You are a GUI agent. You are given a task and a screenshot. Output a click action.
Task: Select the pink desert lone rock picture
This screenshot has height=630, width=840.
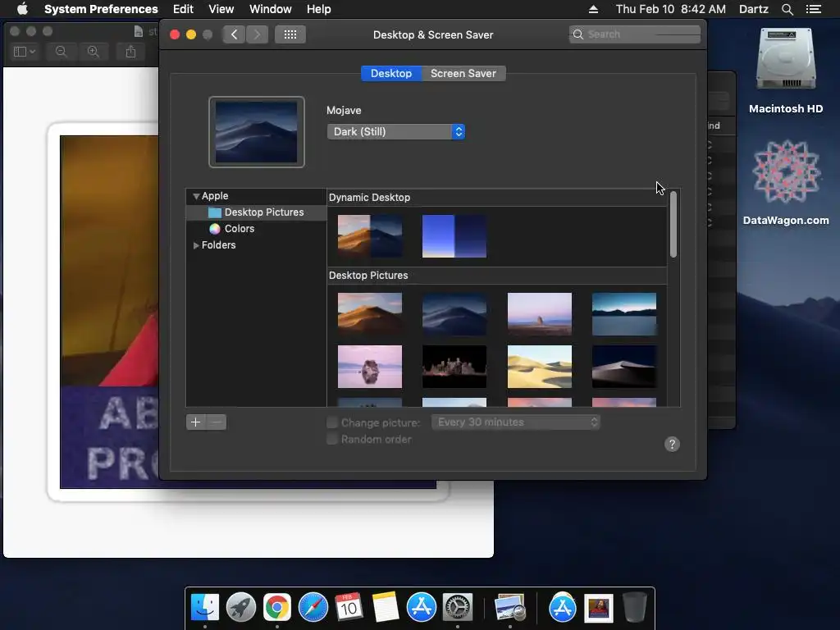point(540,314)
